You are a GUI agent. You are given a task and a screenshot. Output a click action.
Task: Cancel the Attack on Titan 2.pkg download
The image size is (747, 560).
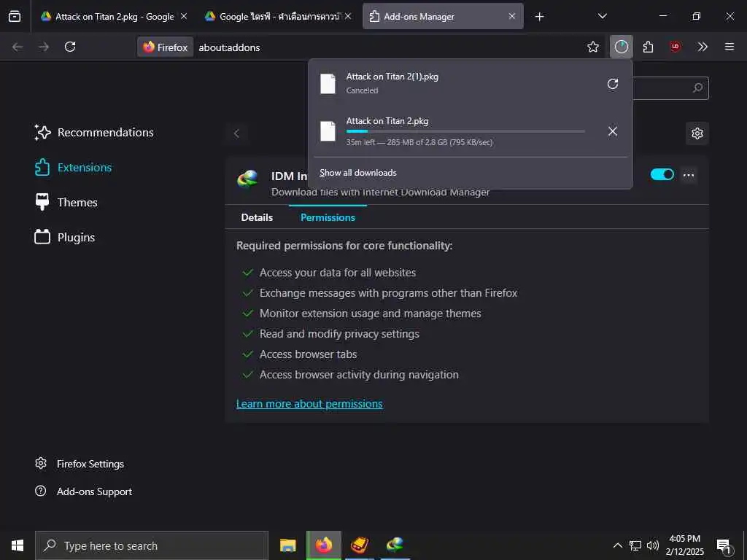point(613,131)
